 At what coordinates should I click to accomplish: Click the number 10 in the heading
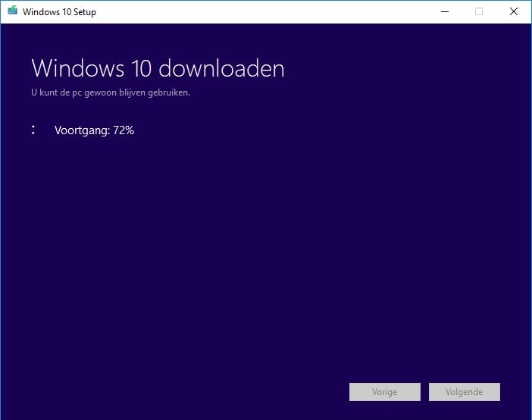pyautogui.click(x=141, y=68)
